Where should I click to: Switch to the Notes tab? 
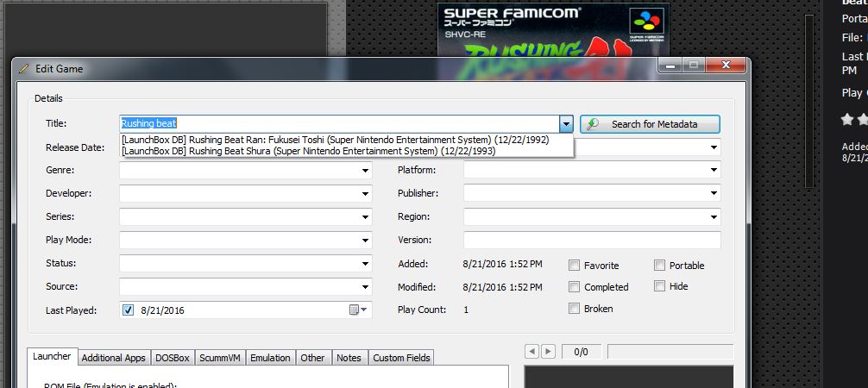coord(349,358)
